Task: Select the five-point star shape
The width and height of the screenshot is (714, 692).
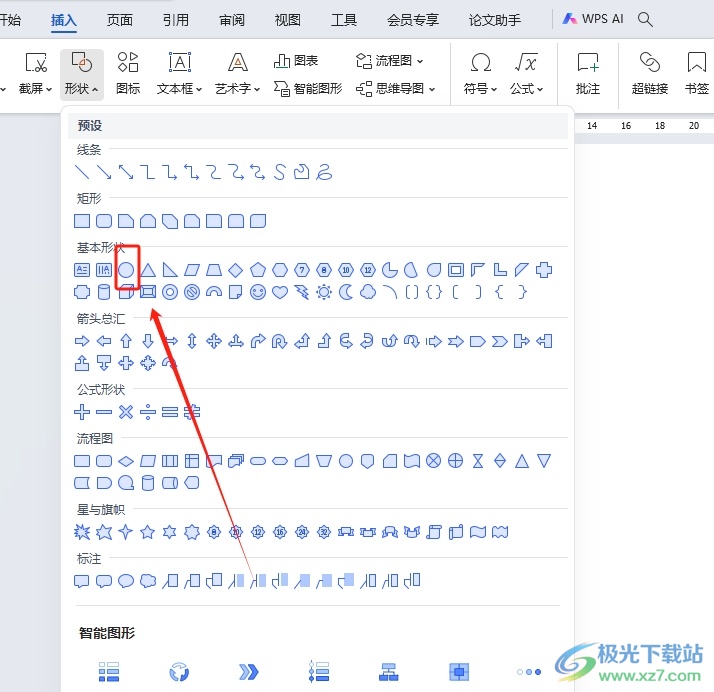Action: (148, 532)
